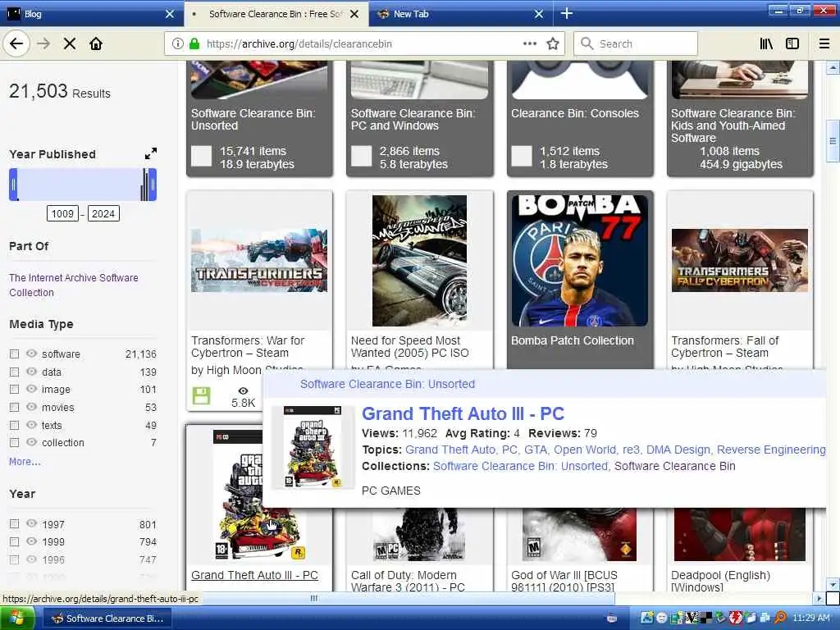Viewport: 840px width, 630px height.
Task: Open Software Clearance Bin: Unsorted popup header link
Action: point(387,384)
